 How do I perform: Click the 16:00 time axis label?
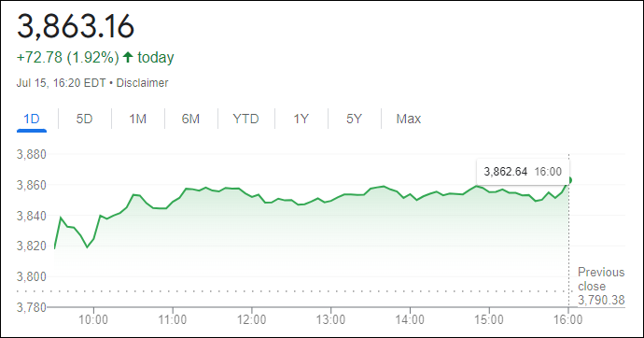[568, 319]
